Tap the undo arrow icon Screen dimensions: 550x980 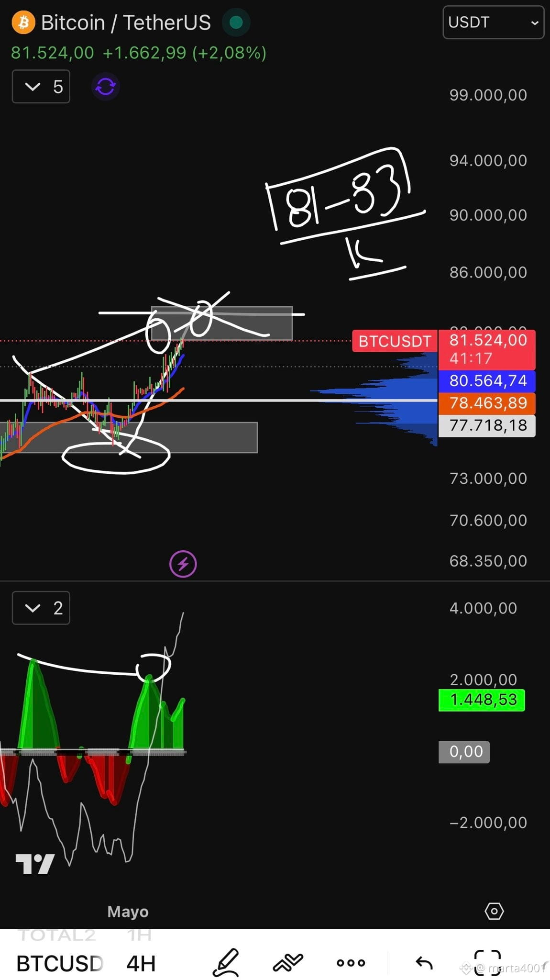click(424, 963)
